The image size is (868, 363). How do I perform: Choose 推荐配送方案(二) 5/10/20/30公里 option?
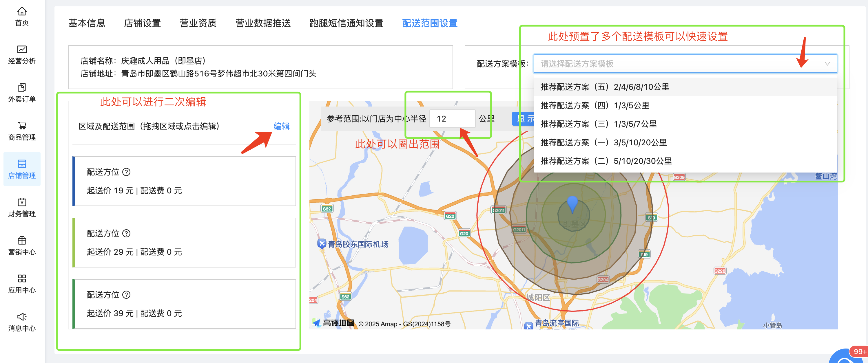pyautogui.click(x=606, y=161)
